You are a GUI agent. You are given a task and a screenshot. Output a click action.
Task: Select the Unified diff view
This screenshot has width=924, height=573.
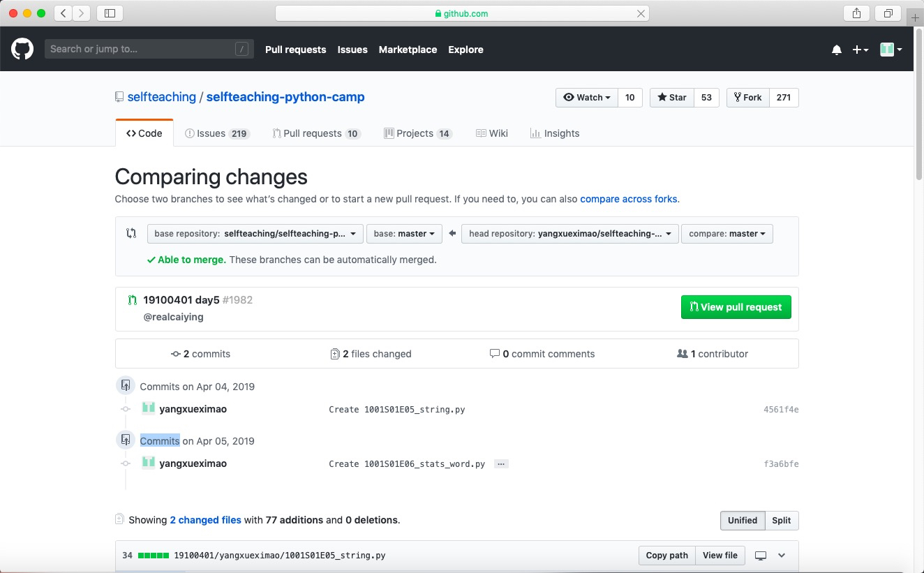coord(743,521)
